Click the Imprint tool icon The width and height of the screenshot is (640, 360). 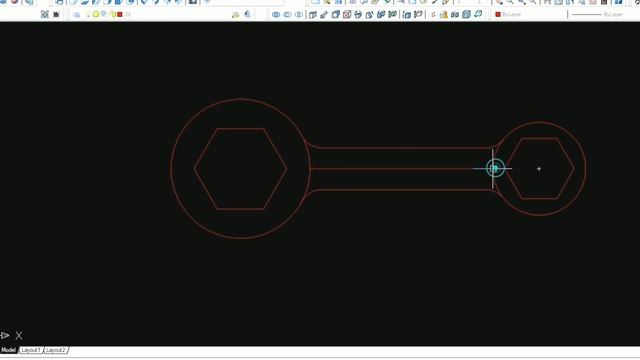(433, 15)
